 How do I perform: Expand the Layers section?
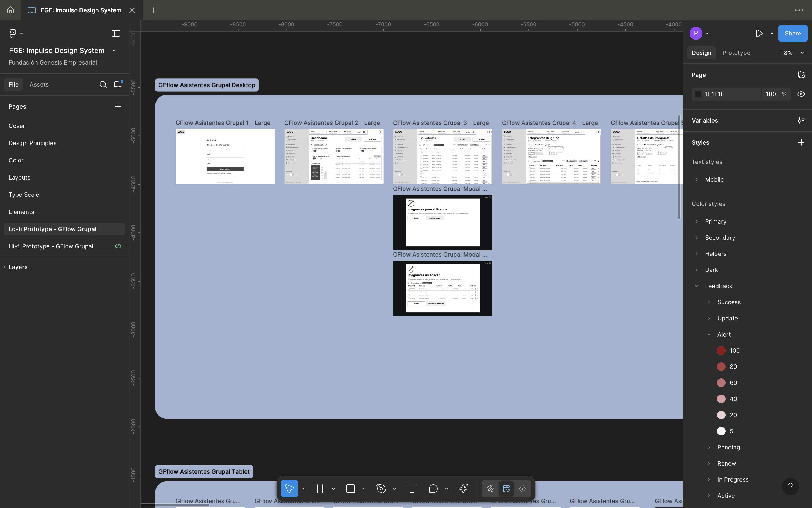[x=4, y=267]
